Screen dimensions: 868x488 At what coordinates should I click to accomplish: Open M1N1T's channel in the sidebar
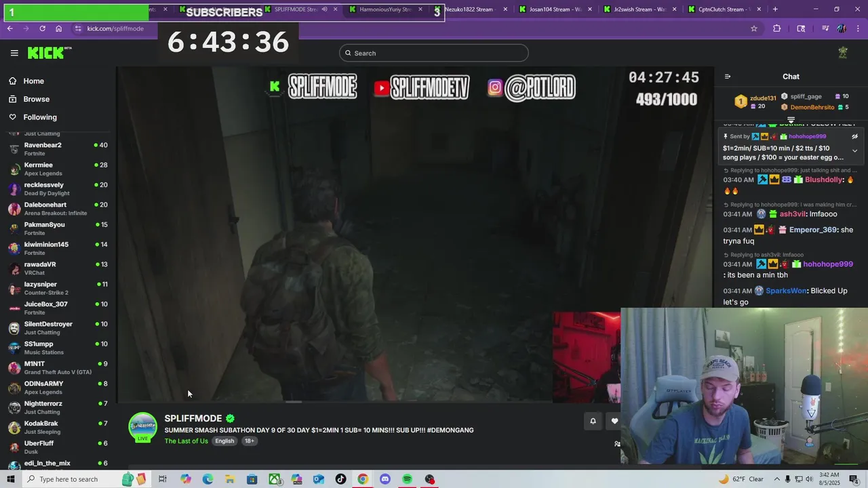pyautogui.click(x=58, y=367)
